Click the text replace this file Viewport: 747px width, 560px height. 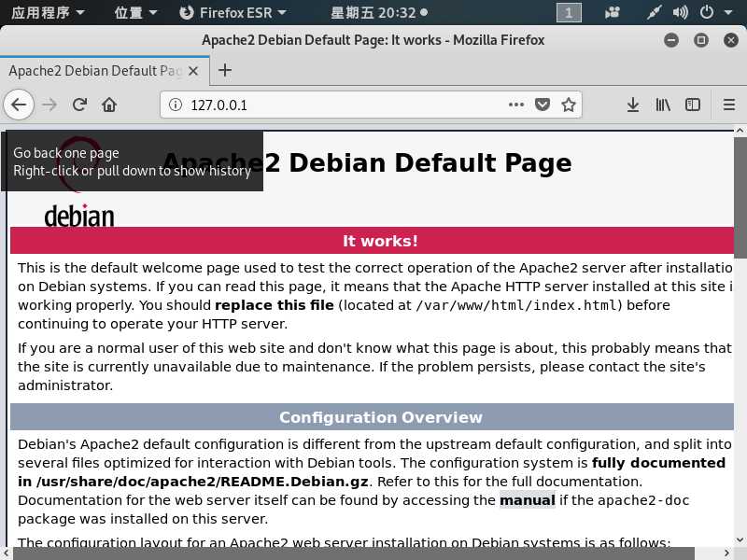[x=275, y=305]
